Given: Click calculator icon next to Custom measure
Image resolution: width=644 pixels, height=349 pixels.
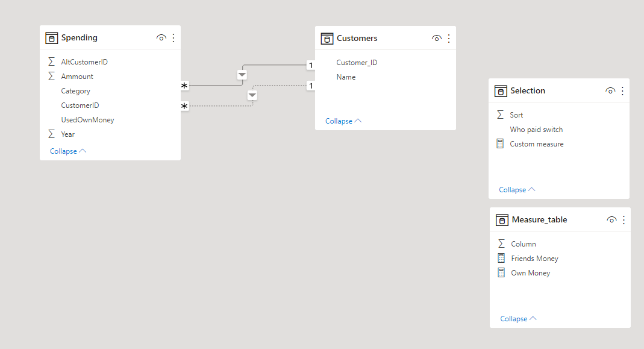Looking at the screenshot, I should coord(500,144).
